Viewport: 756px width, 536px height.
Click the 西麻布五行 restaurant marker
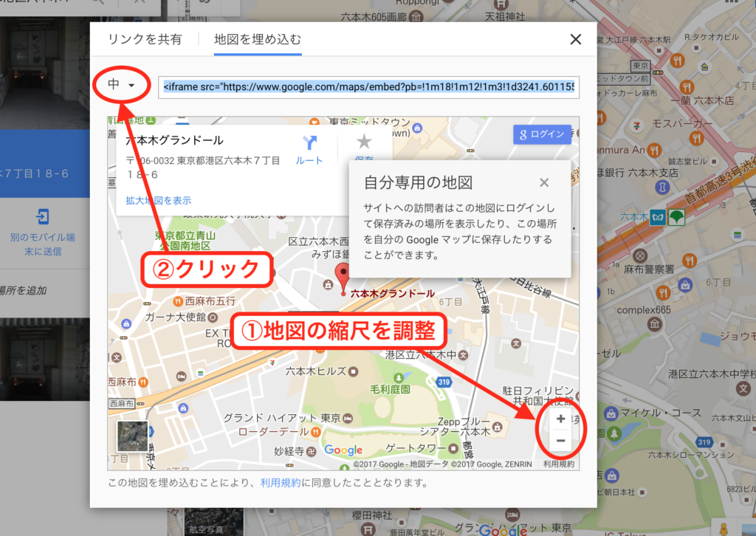click(x=178, y=301)
